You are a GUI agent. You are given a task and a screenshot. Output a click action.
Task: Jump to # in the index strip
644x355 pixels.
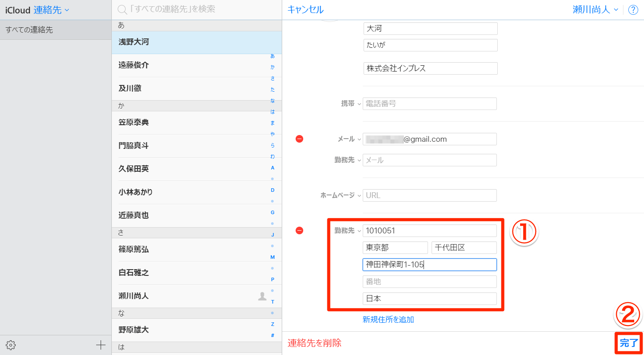pyautogui.click(x=273, y=335)
